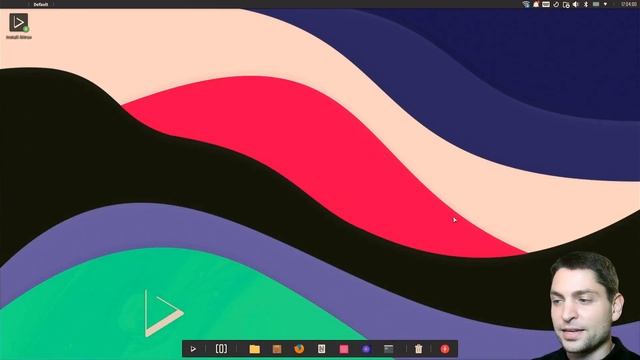
Task: Launch the brown package icon in the dock
Action: [x=277, y=349]
